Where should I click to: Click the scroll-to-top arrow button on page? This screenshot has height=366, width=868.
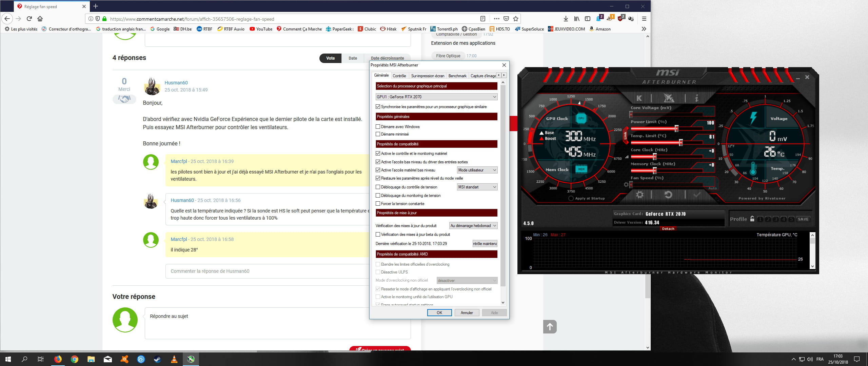[x=550, y=327]
